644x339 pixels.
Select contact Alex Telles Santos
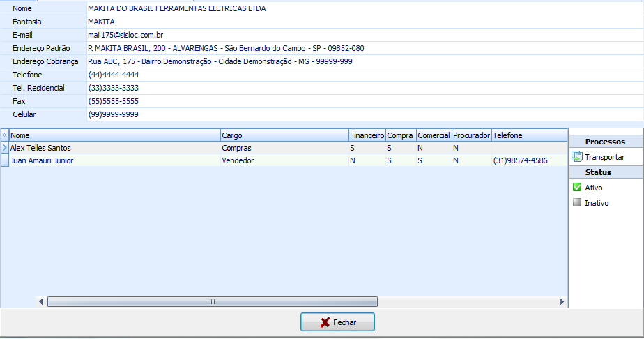click(x=40, y=148)
